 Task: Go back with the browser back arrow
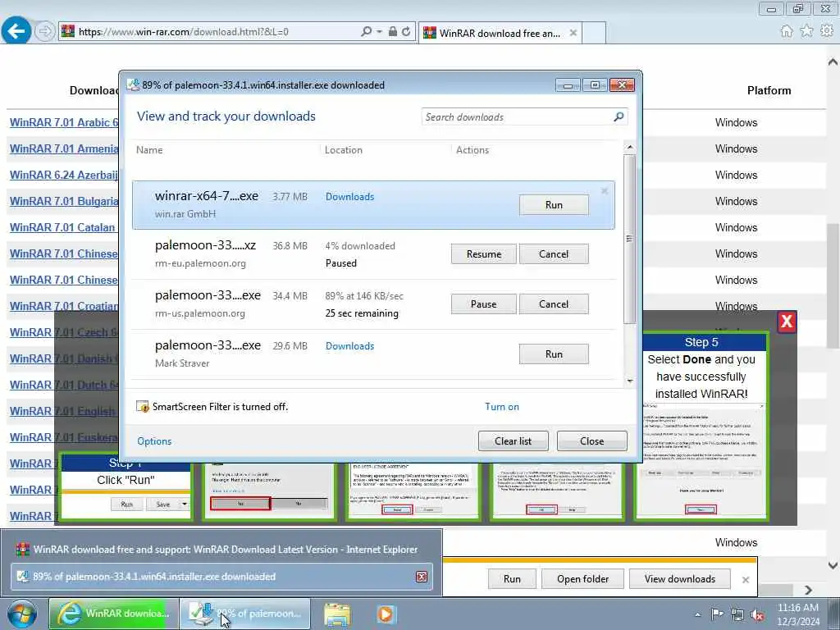tap(16, 31)
